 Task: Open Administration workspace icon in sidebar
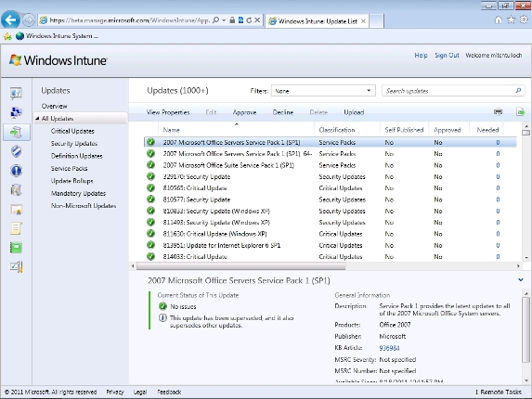click(x=16, y=267)
